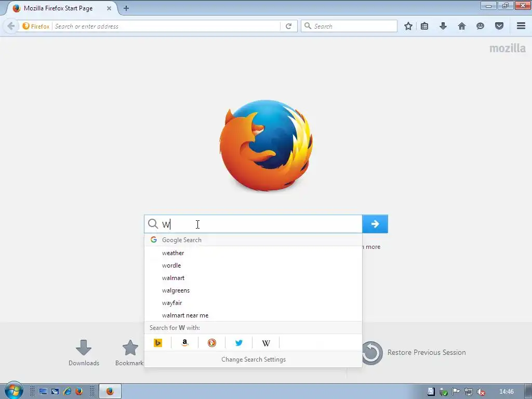532x399 pixels.
Task: Open the Windows Start menu
Action: click(14, 391)
